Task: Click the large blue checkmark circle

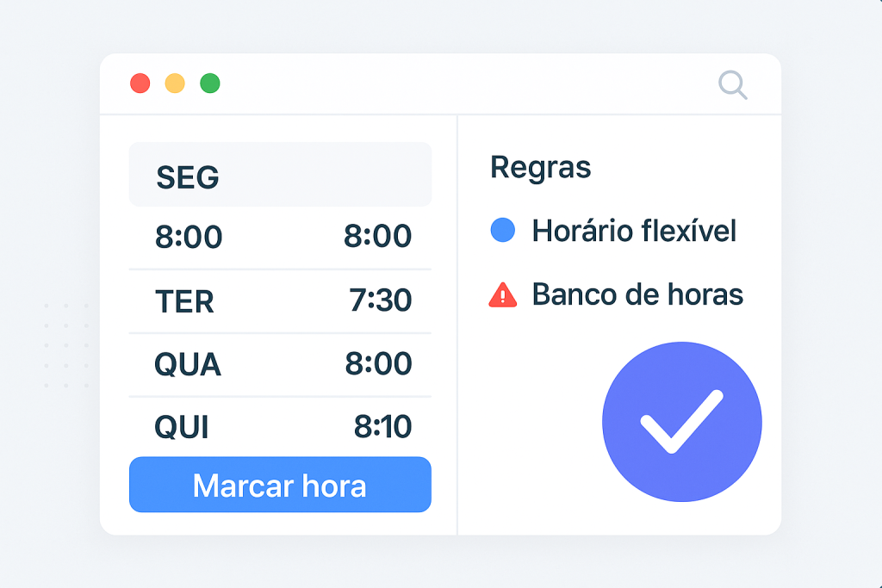Action: [681, 422]
